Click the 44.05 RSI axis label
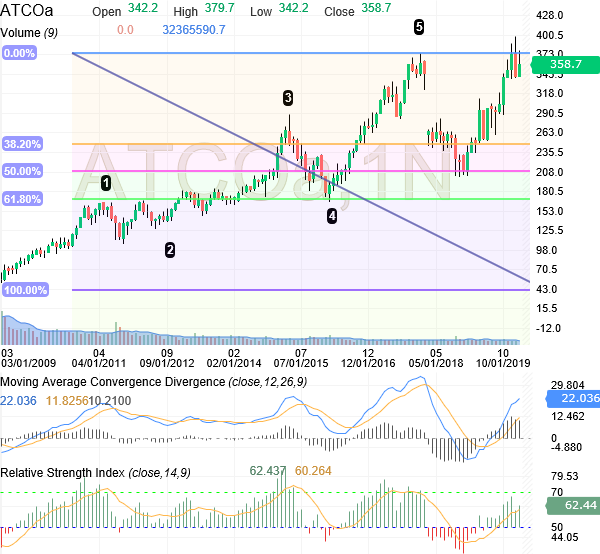Screen dimensions: 600x554 coord(564,538)
